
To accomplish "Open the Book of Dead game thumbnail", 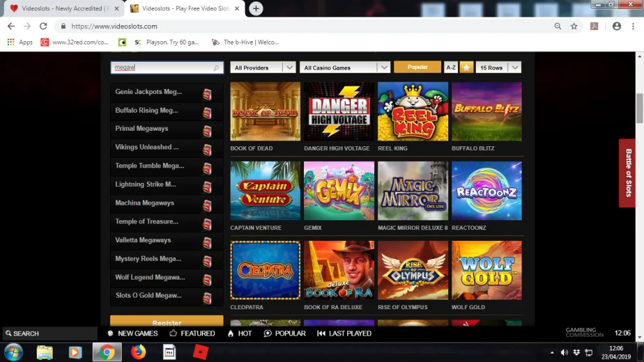I will 265,111.
